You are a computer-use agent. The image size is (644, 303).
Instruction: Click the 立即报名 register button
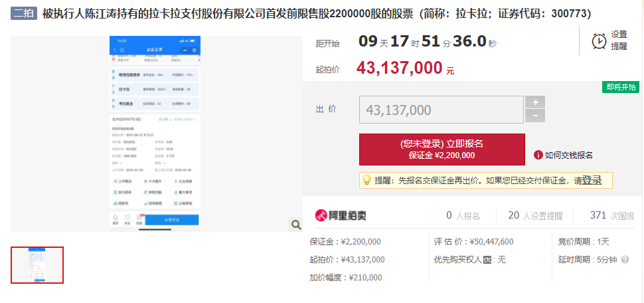point(442,150)
